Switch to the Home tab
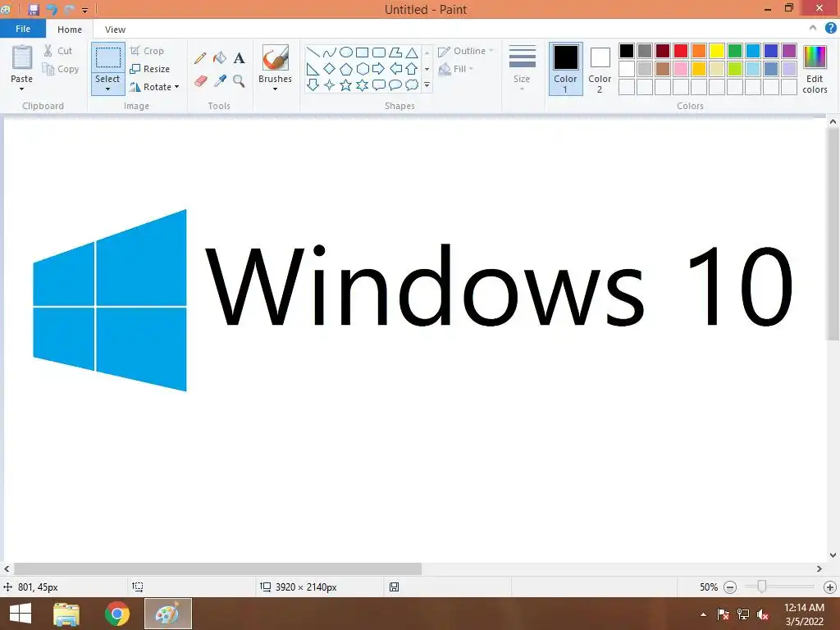The width and height of the screenshot is (840, 630). [70, 30]
